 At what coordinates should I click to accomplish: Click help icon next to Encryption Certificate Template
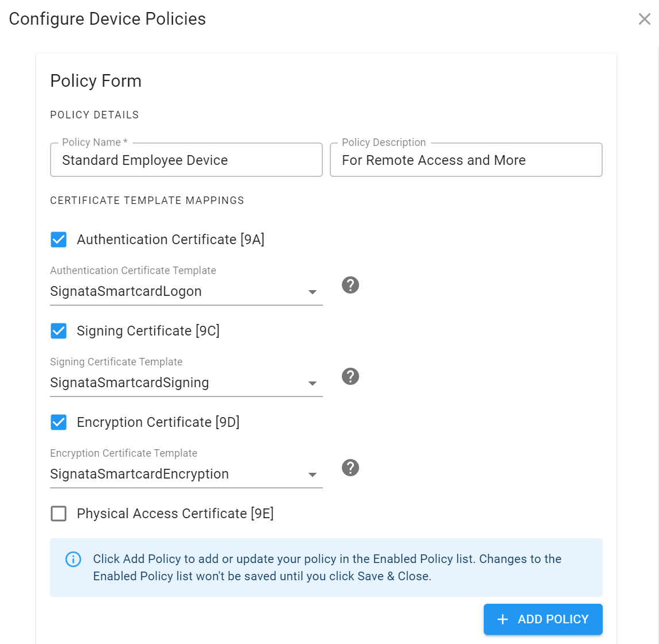coord(350,468)
